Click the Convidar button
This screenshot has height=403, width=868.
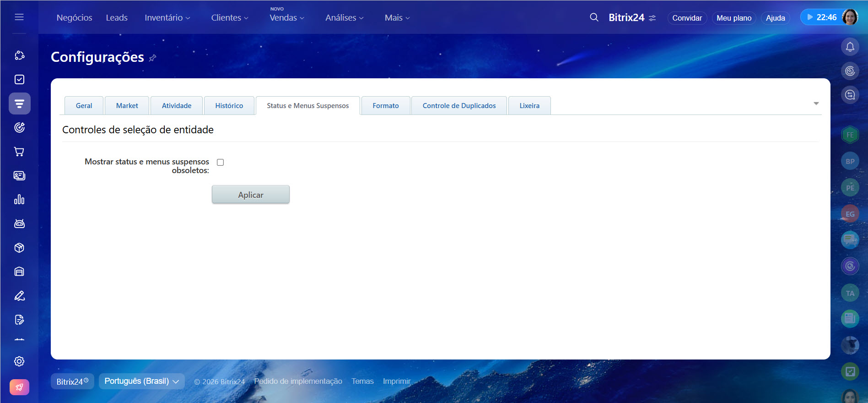point(687,18)
